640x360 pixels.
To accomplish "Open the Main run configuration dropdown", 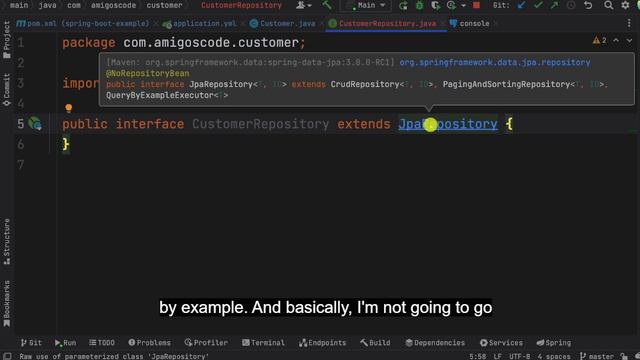I will click(x=366, y=5).
